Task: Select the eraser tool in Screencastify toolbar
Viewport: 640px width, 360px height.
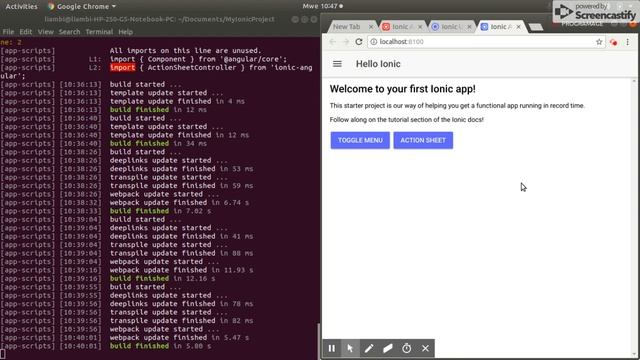Action: tap(388, 349)
